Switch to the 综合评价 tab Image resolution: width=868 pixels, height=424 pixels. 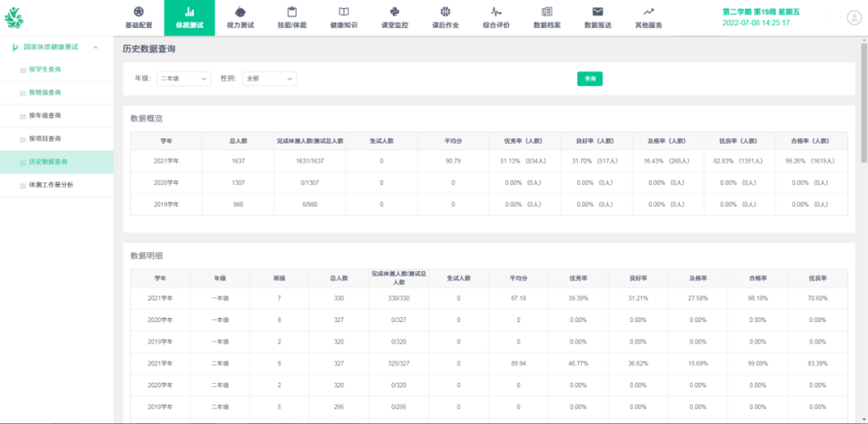click(x=496, y=18)
